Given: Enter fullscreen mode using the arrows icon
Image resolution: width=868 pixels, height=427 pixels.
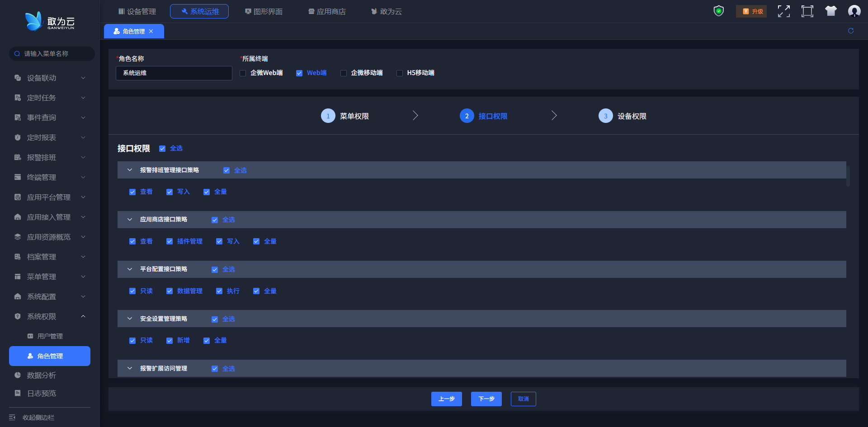Looking at the screenshot, I should tap(784, 11).
